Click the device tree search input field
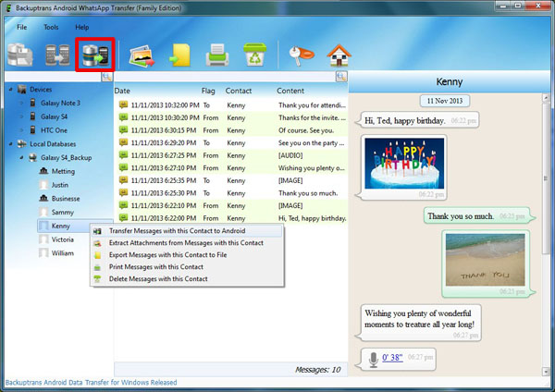This screenshot has width=555, height=392. [x=53, y=77]
